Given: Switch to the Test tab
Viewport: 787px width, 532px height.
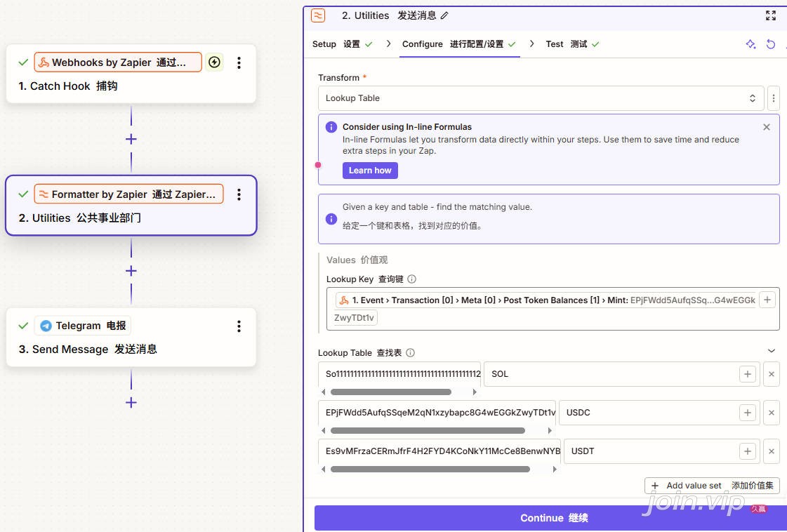Looking at the screenshot, I should pyautogui.click(x=572, y=44).
